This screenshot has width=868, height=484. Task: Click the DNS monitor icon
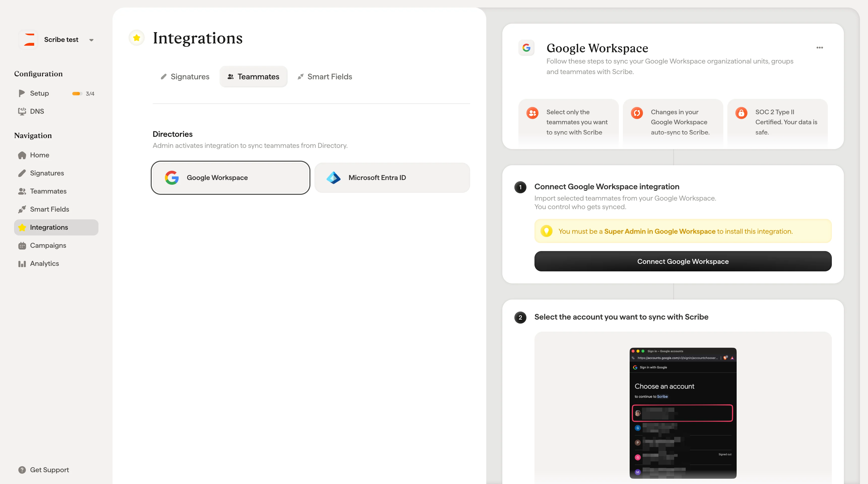(22, 111)
